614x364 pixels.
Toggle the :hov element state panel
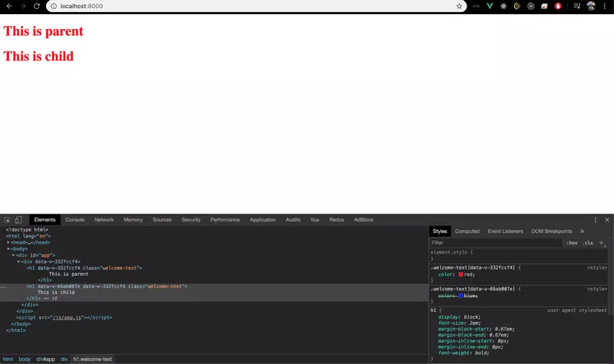572,243
